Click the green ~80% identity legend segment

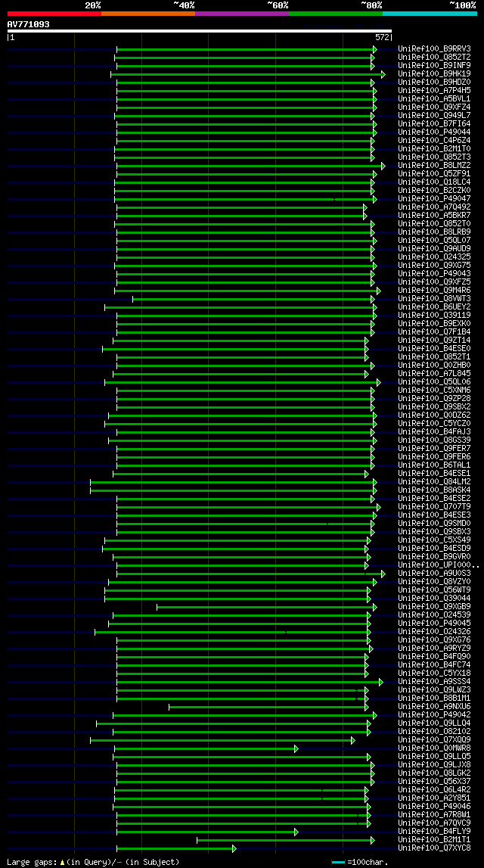336,14
